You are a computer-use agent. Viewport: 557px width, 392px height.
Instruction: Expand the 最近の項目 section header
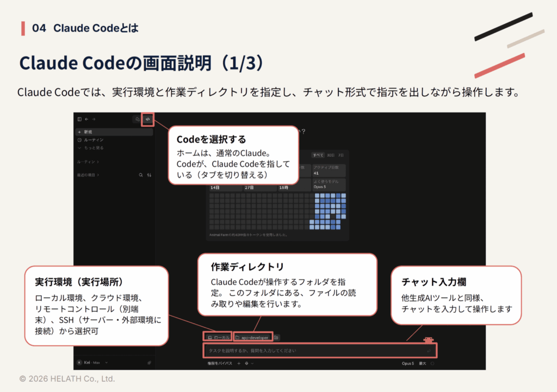(88, 175)
